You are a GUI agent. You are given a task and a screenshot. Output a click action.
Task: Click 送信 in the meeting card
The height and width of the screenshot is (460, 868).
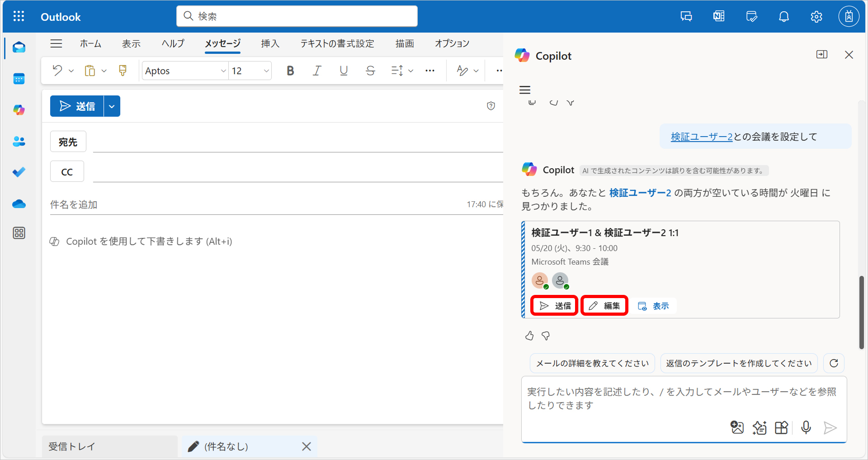click(555, 306)
